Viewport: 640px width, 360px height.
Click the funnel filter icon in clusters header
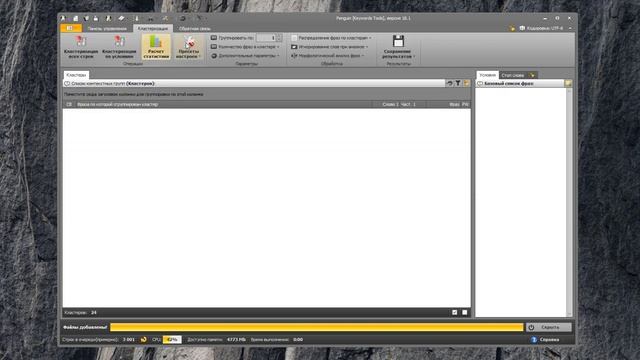tap(458, 83)
